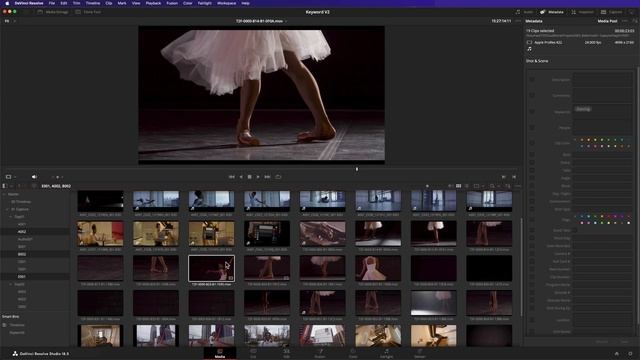Switch to the Fairlight page
This screenshot has height=360, width=640.
pos(387,353)
